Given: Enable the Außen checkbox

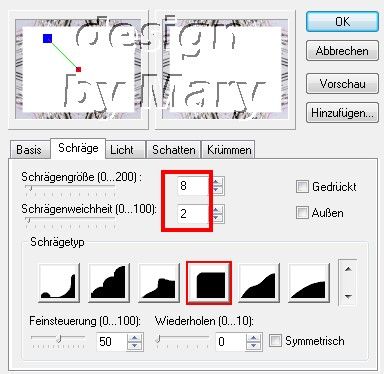Looking at the screenshot, I should [x=302, y=213].
